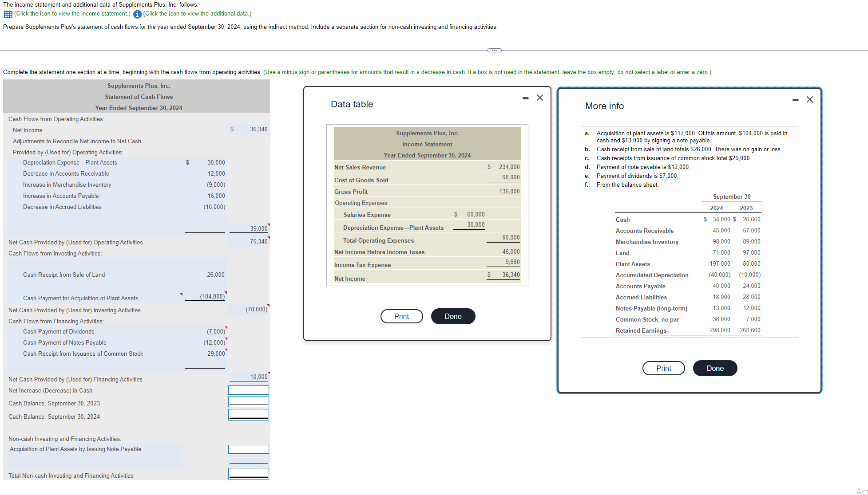
Task: Click Done in More info dialog
Action: click(x=715, y=368)
